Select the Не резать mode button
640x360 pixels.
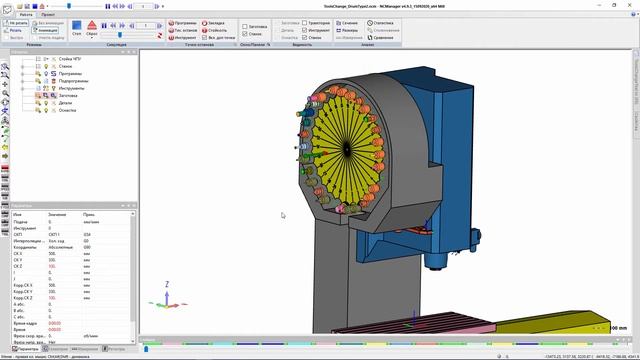click(16, 23)
